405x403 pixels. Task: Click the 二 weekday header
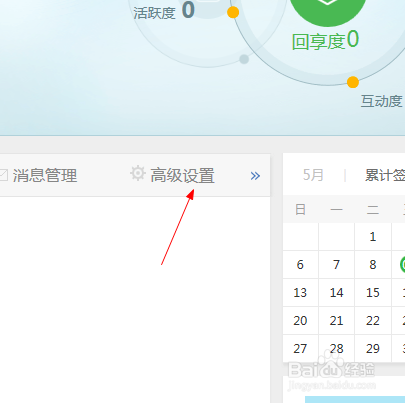tap(373, 210)
